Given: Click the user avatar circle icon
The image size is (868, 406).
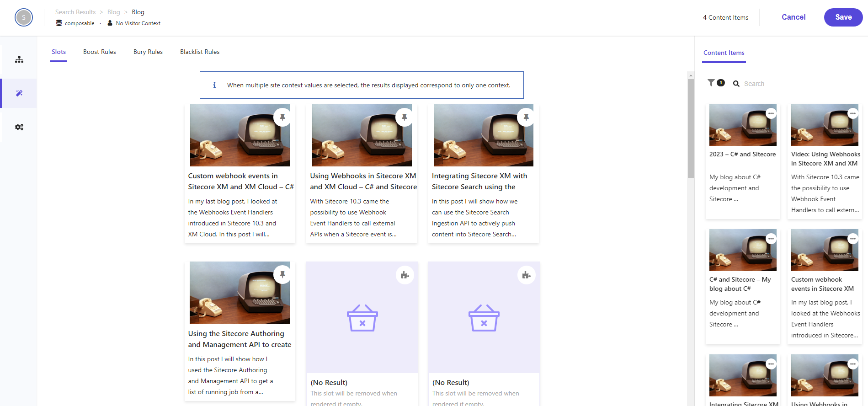Looking at the screenshot, I should point(24,18).
